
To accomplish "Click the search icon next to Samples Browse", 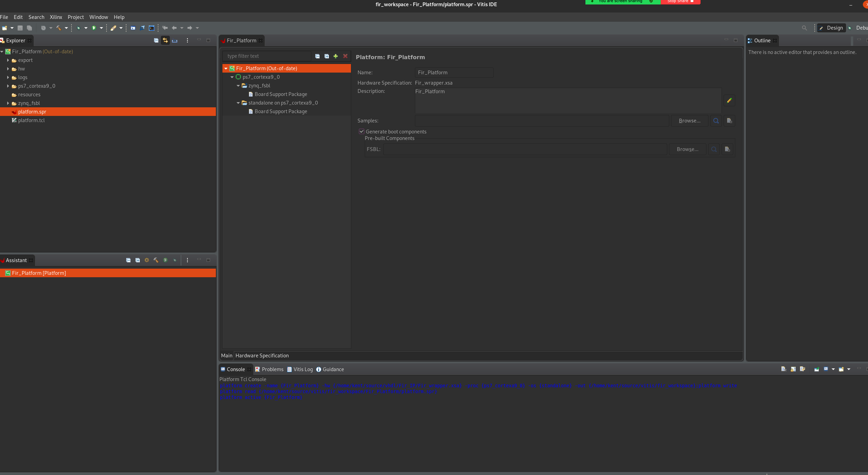I will (716, 121).
